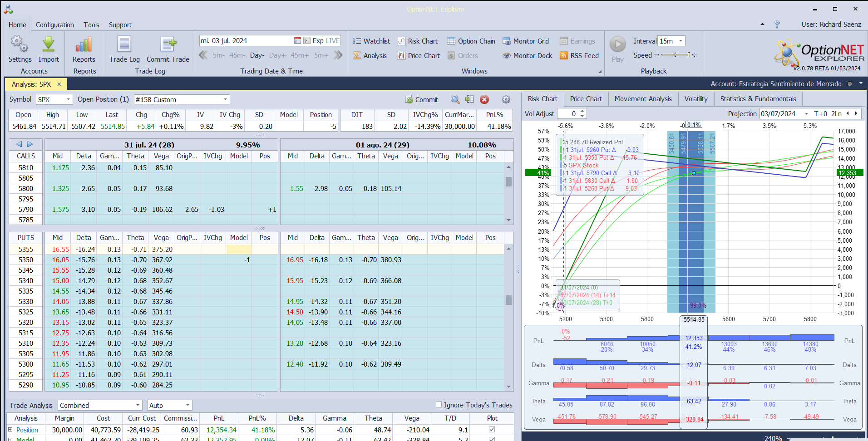Image resolution: width=868 pixels, height=441 pixels.
Task: Click the Vol Adjust value field
Action: 568,114
